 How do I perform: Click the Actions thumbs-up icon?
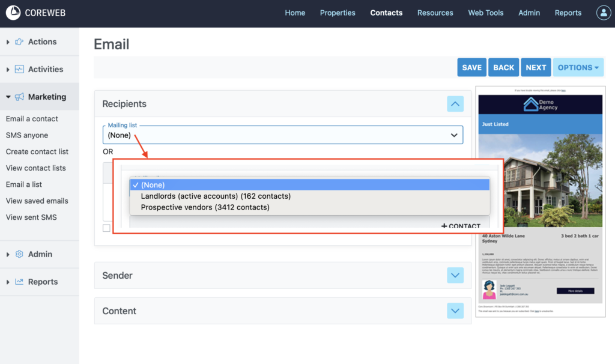19,42
